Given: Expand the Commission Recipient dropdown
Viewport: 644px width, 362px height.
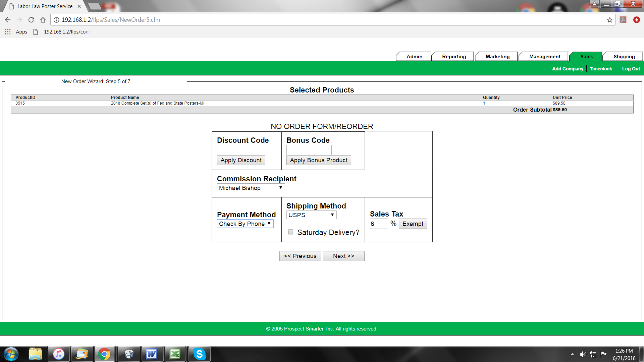Looking at the screenshot, I should tap(251, 188).
